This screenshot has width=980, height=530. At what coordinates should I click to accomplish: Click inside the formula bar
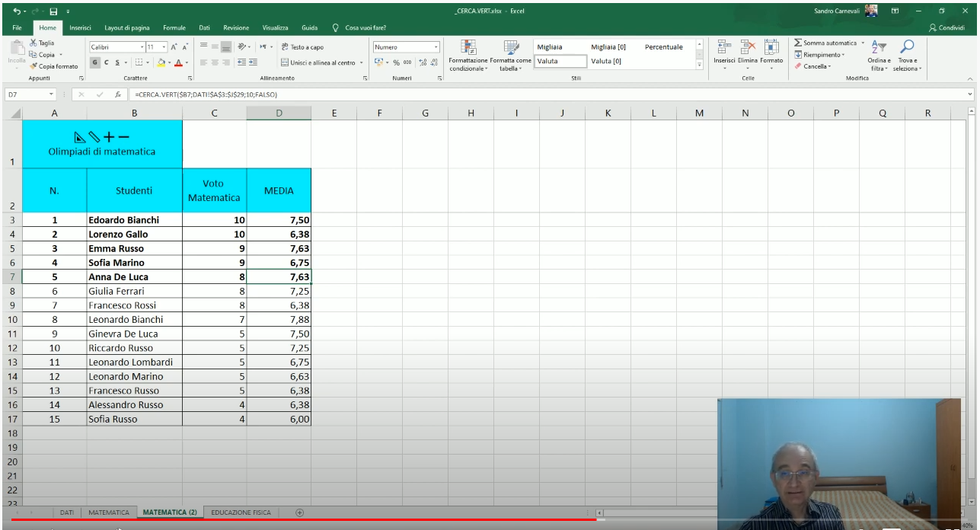tap(305, 97)
